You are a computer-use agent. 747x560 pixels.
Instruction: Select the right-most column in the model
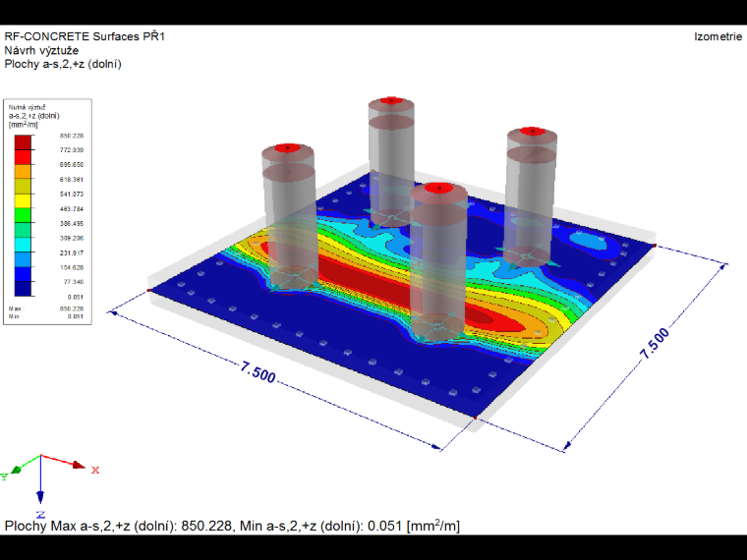point(531,196)
